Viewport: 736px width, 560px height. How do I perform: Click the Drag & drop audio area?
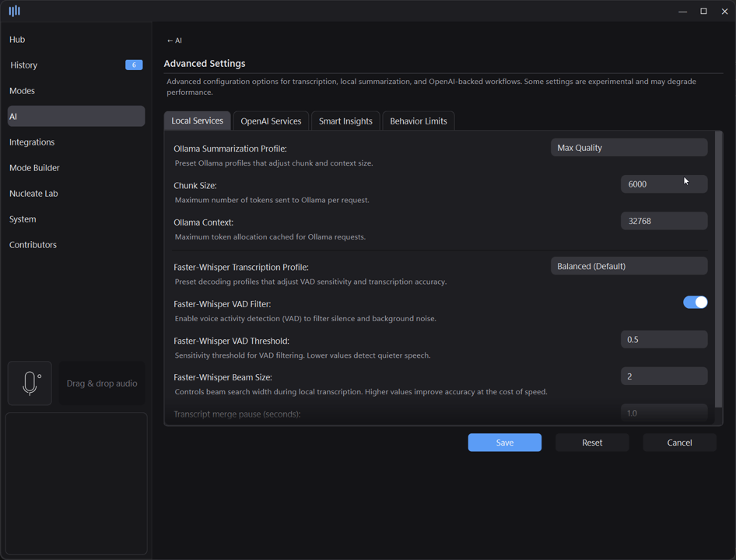click(x=102, y=383)
